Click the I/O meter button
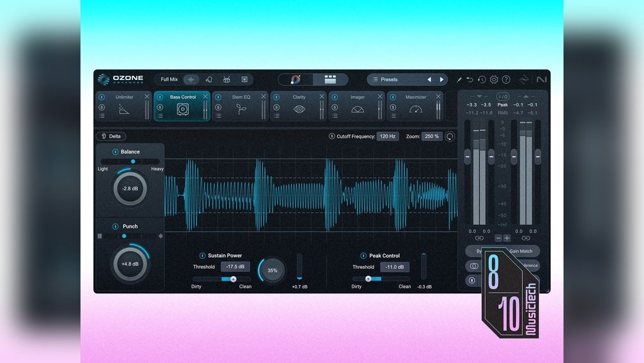Screen dimensions: 644x363 [x=502, y=97]
